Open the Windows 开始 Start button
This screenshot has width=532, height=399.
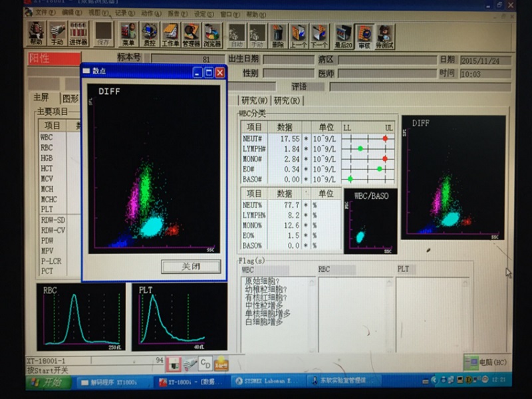47,382
